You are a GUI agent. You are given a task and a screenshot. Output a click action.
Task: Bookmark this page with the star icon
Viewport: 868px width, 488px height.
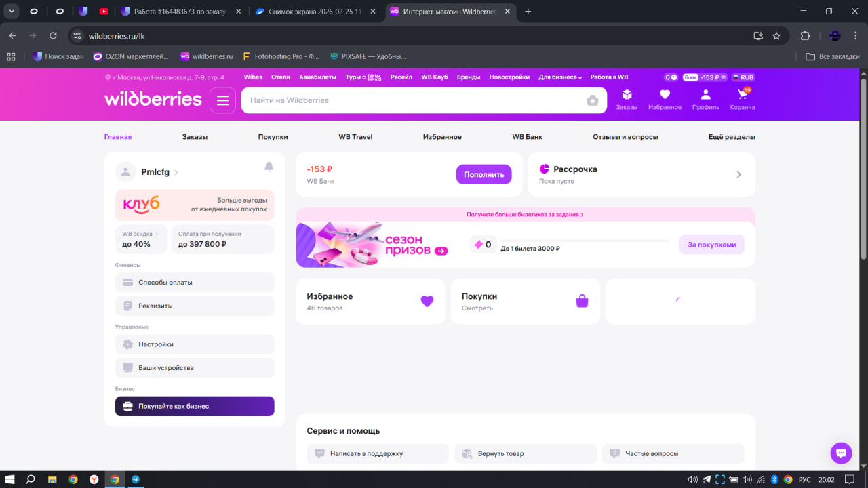point(776,36)
